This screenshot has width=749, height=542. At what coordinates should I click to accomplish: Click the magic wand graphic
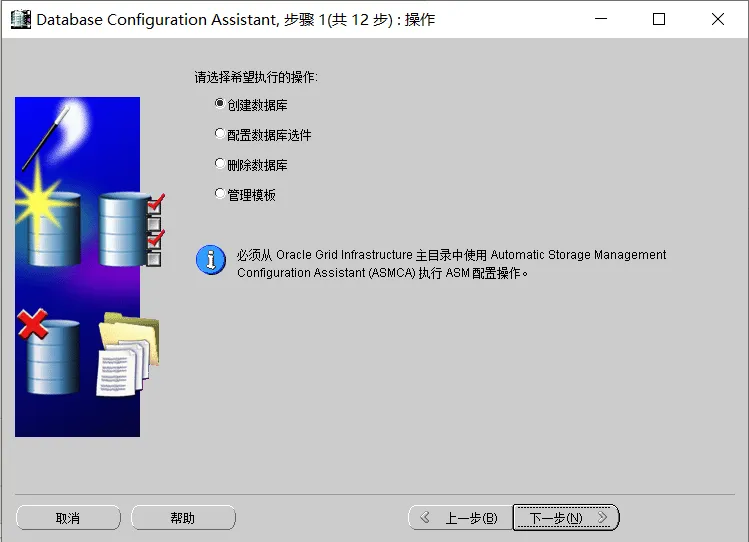46,138
